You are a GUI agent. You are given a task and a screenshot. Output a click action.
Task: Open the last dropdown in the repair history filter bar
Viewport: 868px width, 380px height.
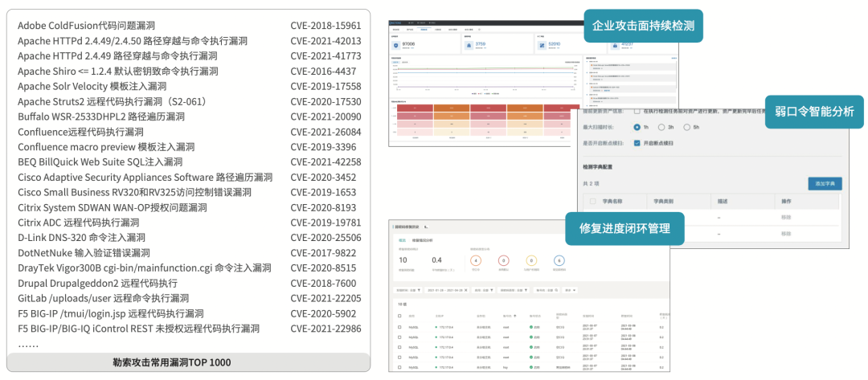coord(570,290)
